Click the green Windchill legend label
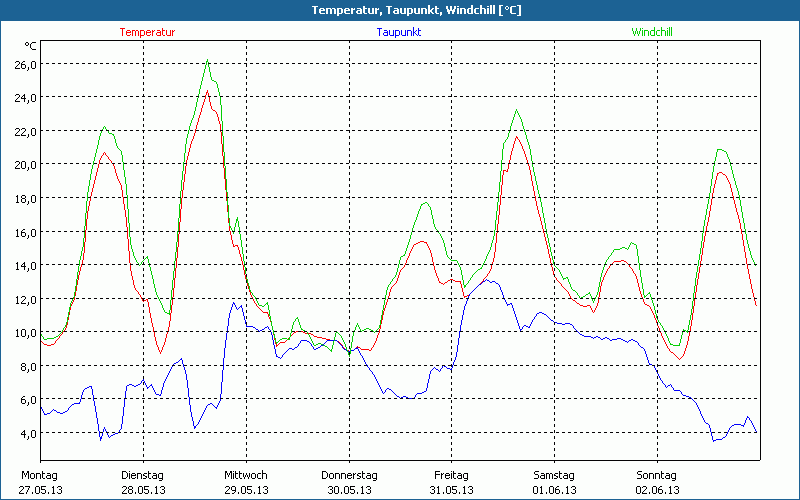800x500 pixels. tap(651, 32)
